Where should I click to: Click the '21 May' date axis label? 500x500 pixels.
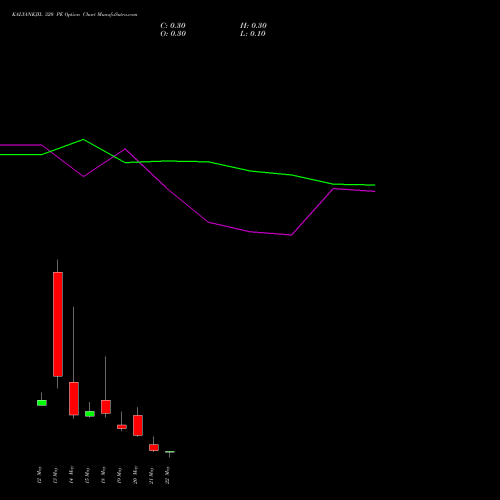click(151, 475)
